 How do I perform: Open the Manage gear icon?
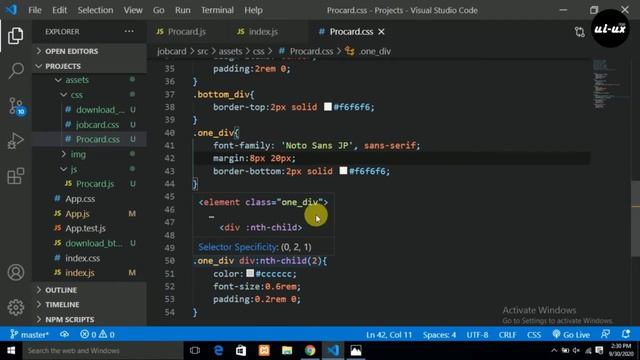tap(16, 307)
